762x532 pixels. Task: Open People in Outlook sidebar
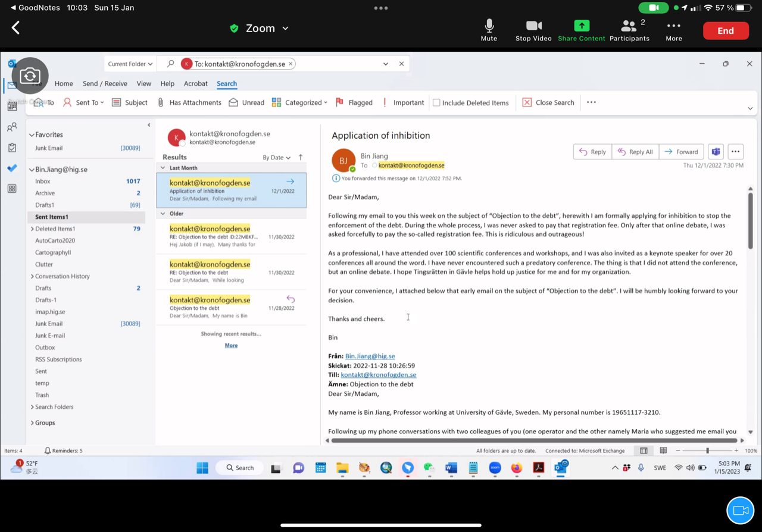12,127
